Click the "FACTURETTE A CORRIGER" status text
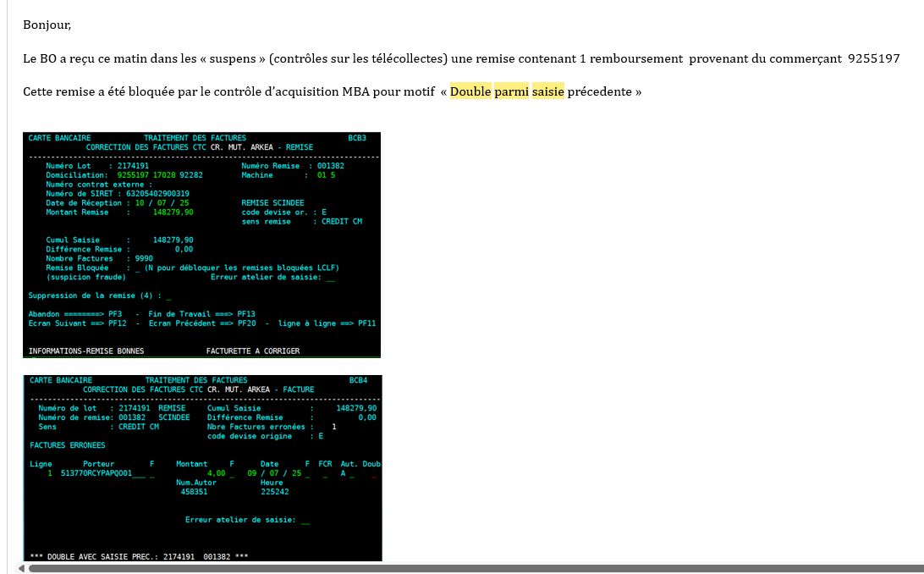The width and height of the screenshot is (924, 574). click(252, 350)
